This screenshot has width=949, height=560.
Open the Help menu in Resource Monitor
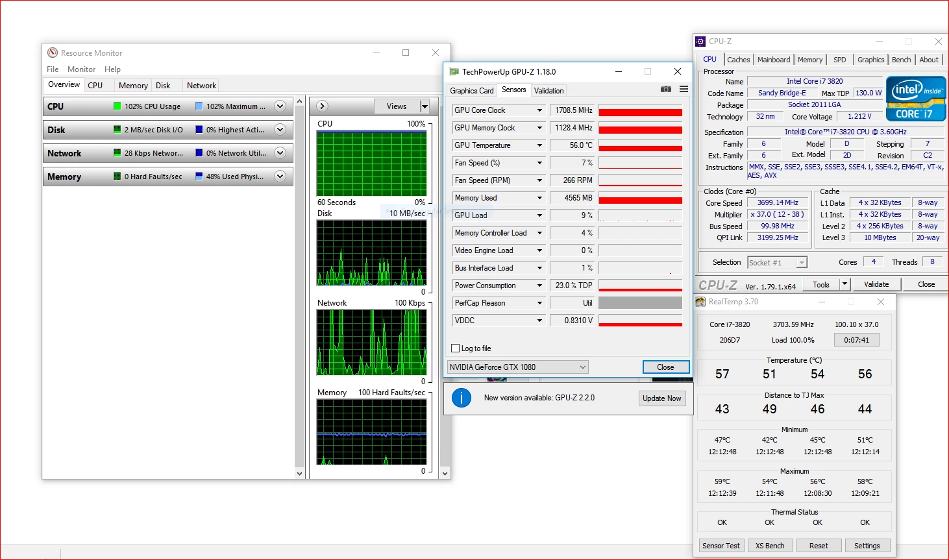(112, 69)
